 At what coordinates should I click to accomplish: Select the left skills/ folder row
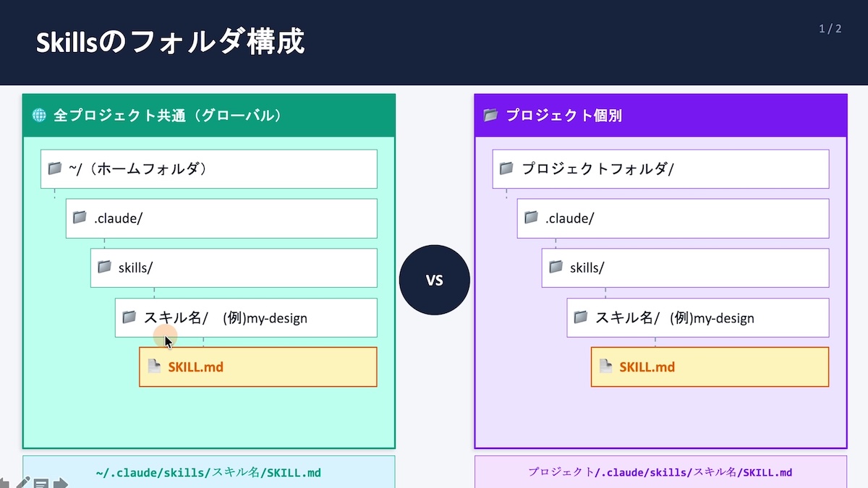pyautogui.click(x=234, y=267)
